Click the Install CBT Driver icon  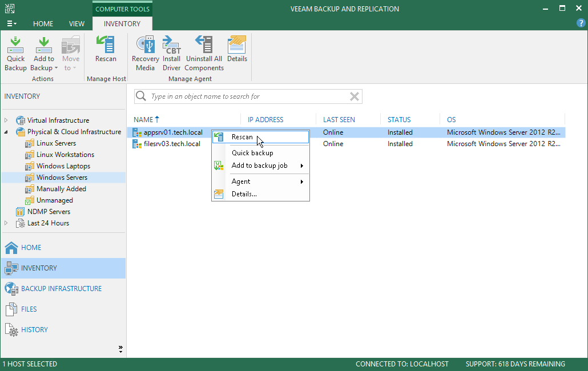171,45
